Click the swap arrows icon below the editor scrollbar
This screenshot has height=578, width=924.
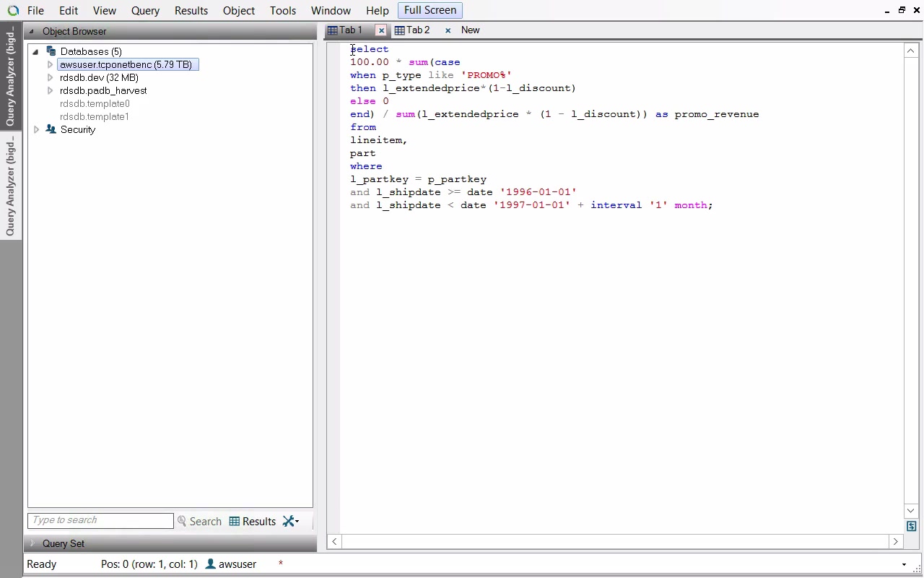coord(911,526)
